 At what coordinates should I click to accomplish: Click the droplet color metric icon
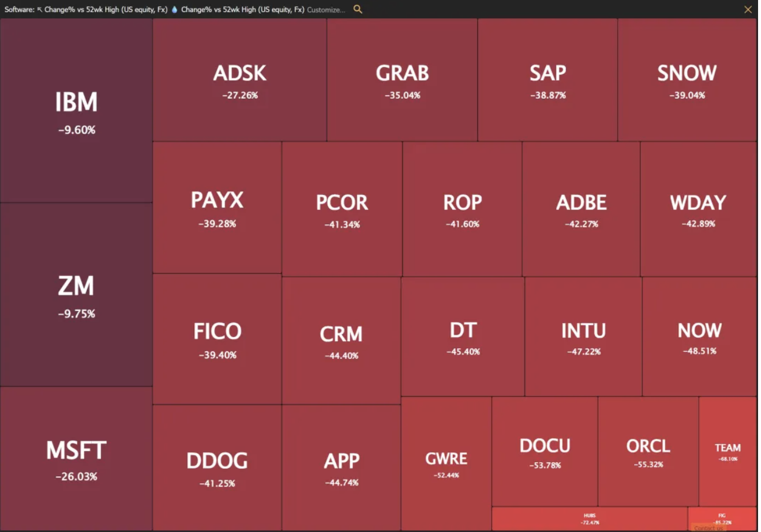click(174, 9)
